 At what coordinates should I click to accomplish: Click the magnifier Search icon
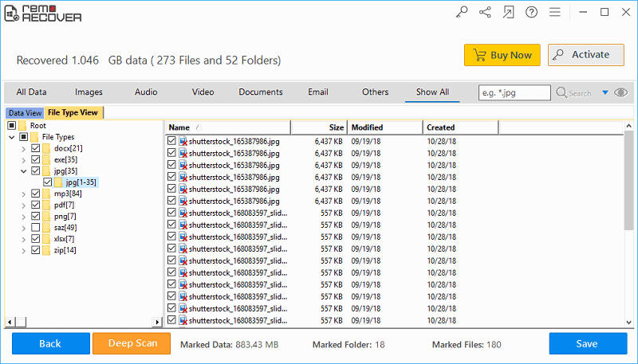(x=561, y=92)
